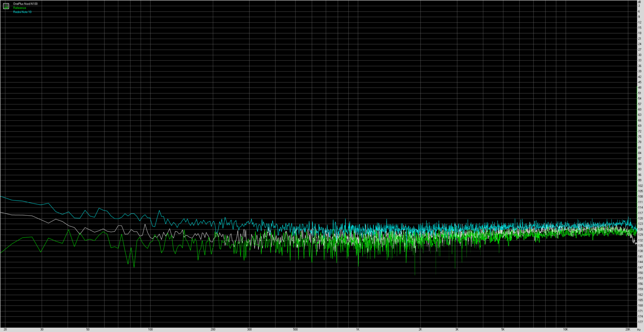The image size is (644, 332).
Task: Click the spectrum graph icon in legend
Action: [6, 6]
